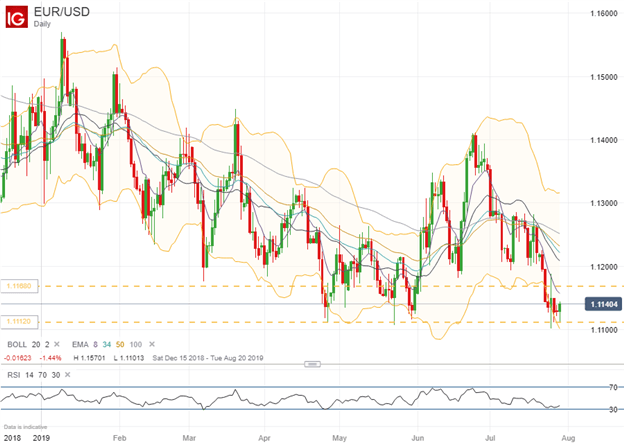Viewport: 624px width, 444px height.
Task: Click the 2019 label on time axis
Action: pyautogui.click(x=41, y=438)
